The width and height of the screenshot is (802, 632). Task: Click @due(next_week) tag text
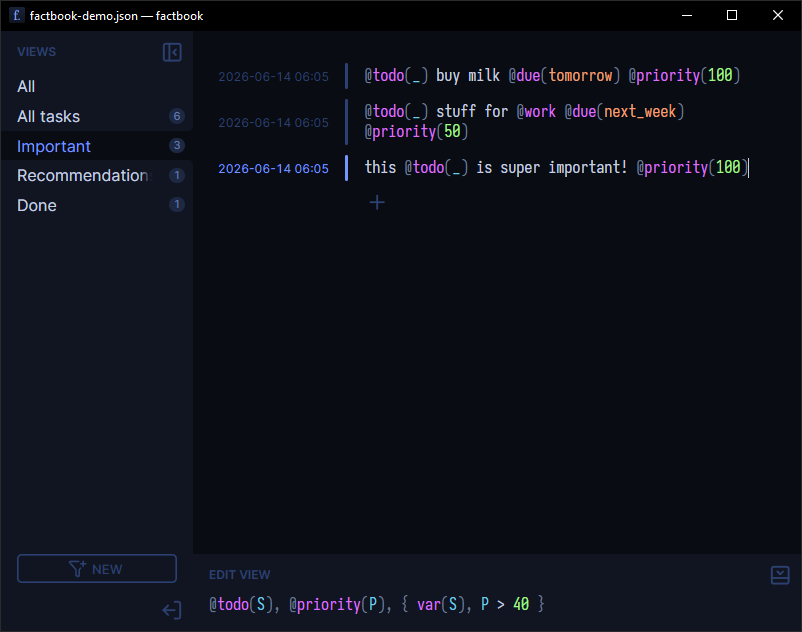click(x=624, y=111)
